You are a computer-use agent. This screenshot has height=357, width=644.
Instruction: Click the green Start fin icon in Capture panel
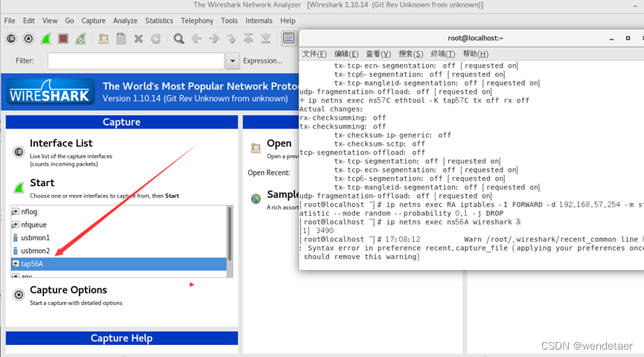pyautogui.click(x=19, y=188)
